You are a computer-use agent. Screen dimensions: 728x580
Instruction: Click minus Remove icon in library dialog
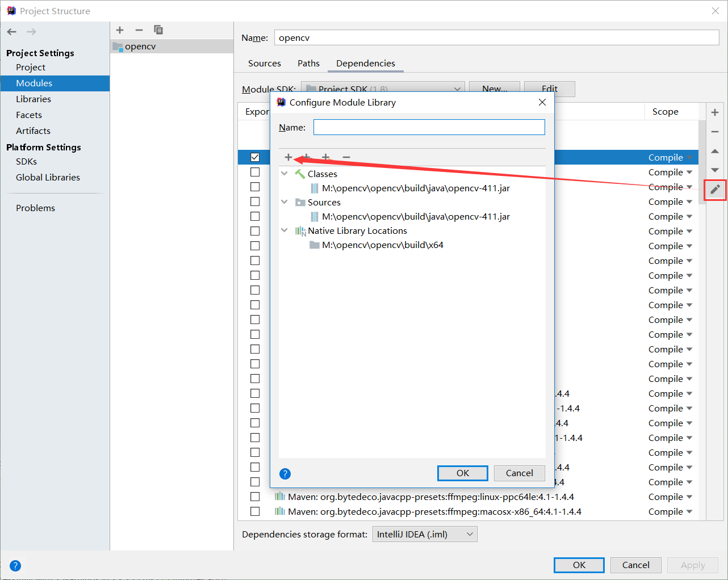tap(346, 157)
